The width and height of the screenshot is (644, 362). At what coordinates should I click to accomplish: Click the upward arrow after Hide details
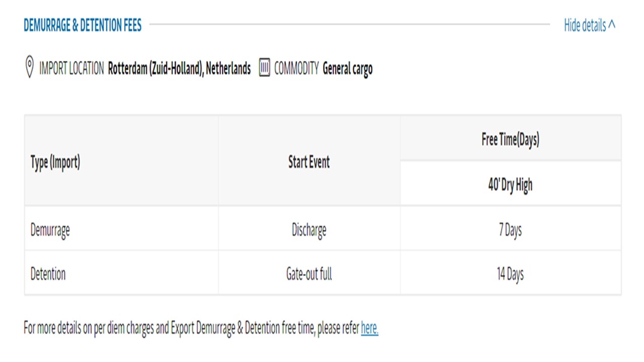[613, 25]
